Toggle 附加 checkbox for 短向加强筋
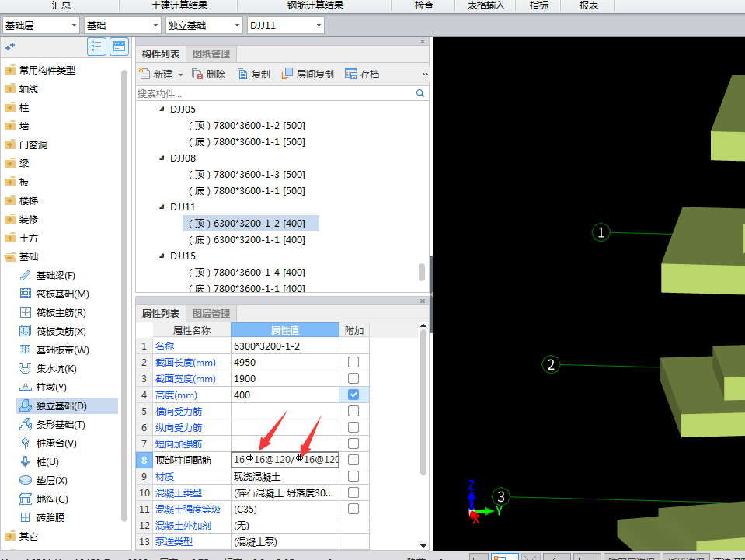Screen dimensions: 745x560 point(353,443)
